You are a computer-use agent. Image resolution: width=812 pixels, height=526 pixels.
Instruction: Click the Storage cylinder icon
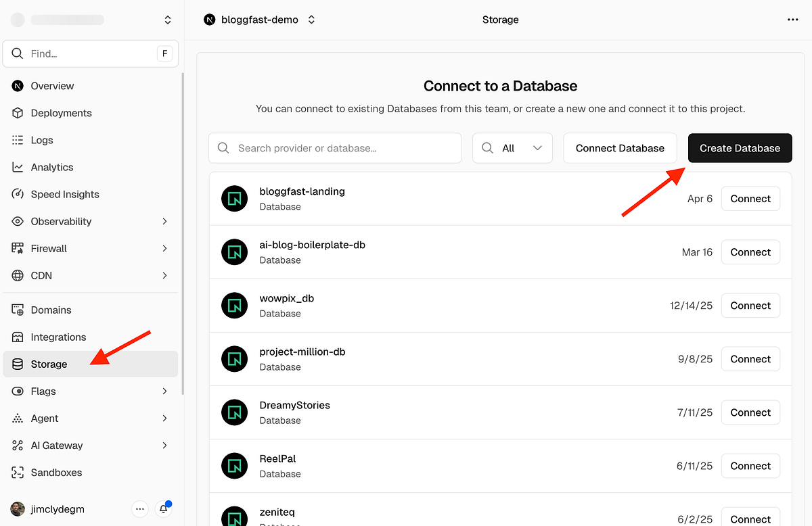point(18,364)
